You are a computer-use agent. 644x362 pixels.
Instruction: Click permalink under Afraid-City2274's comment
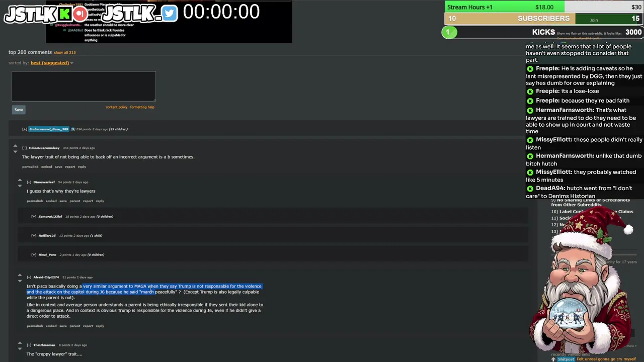pyautogui.click(x=35, y=326)
